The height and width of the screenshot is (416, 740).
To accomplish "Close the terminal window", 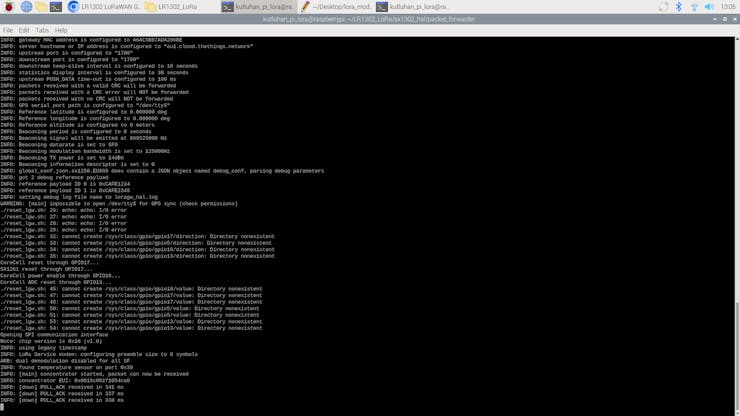I will tap(735, 19).
